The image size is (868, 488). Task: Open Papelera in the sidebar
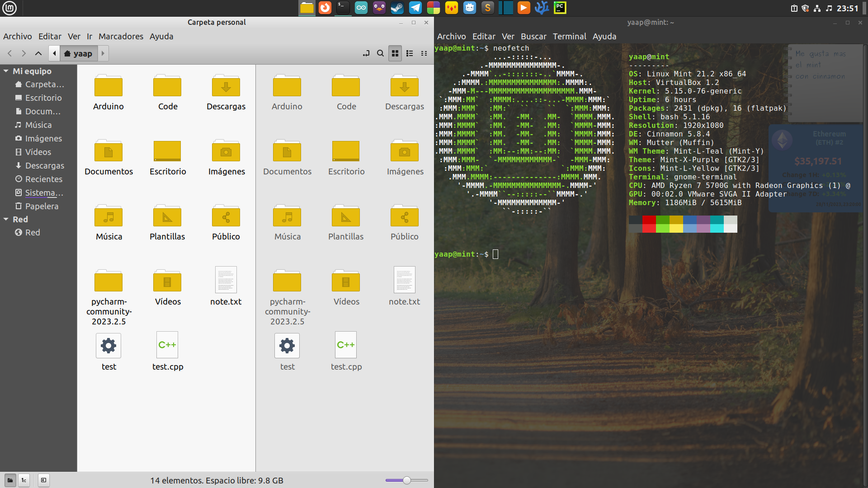(42, 206)
